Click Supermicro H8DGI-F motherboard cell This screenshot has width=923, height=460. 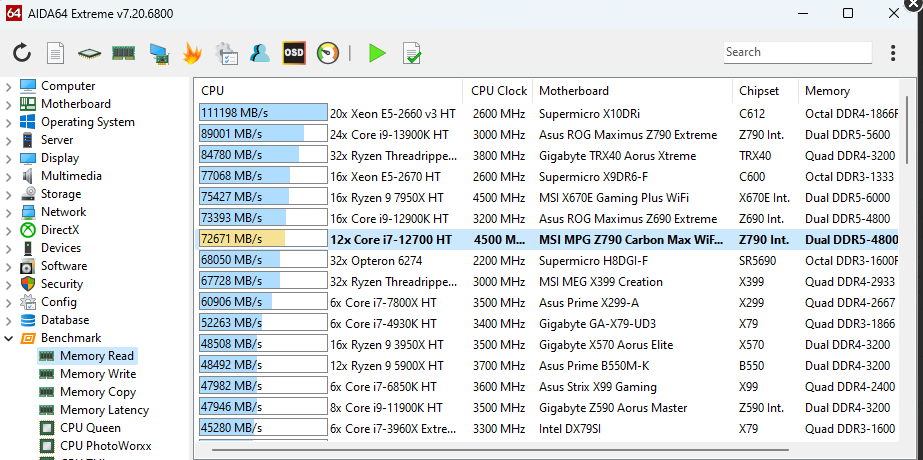click(x=593, y=260)
